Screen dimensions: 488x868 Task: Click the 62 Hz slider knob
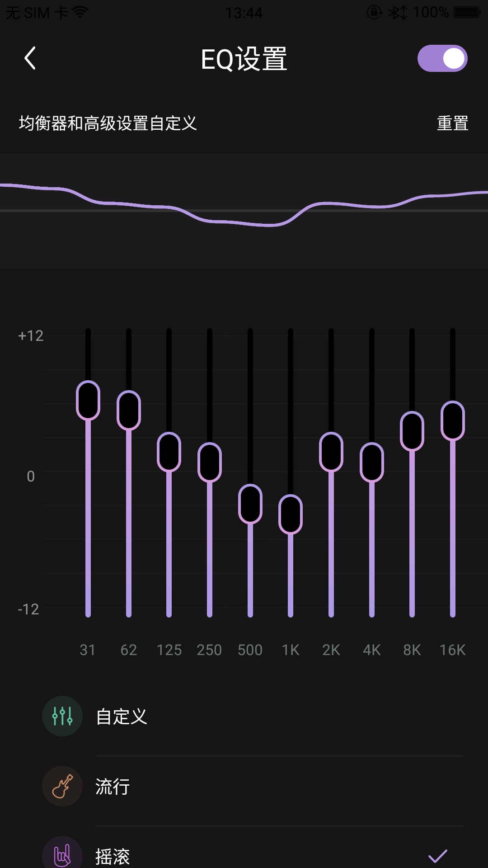tap(129, 410)
